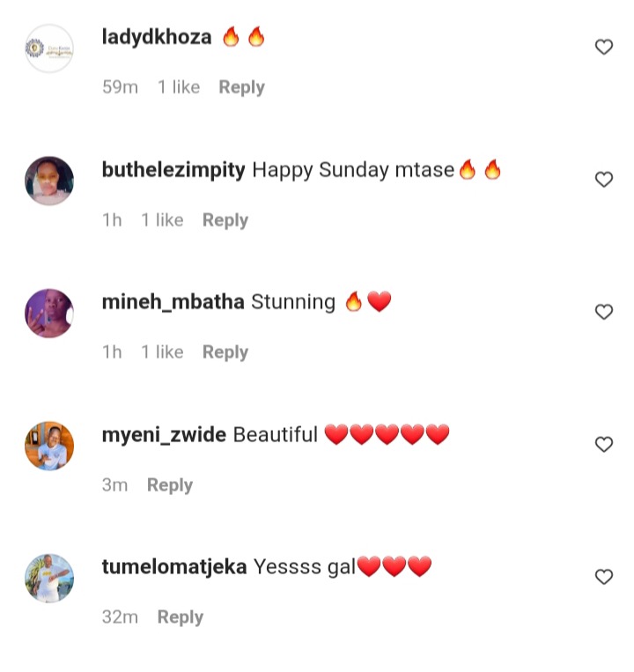Reply to ladydkhoza's comment
This screenshot has width=634, height=672.
[241, 87]
